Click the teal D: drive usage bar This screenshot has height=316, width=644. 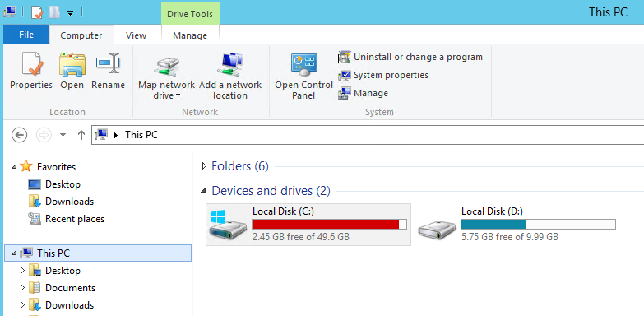click(538, 224)
